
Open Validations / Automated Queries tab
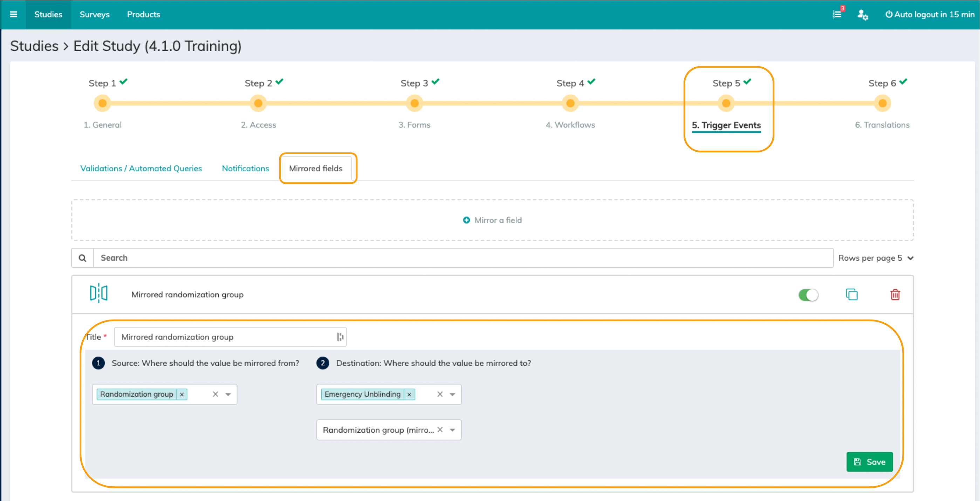[x=141, y=168]
